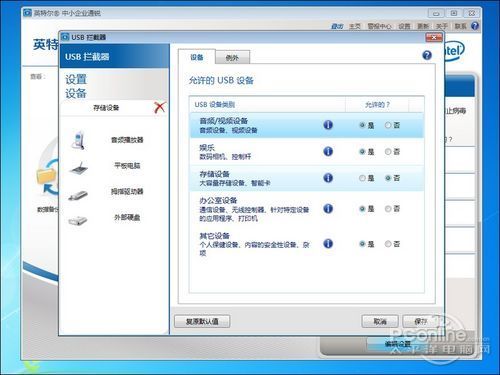500x375 pixels.
Task: Allow 其它设备 by selecting 是
Action: (x=362, y=244)
